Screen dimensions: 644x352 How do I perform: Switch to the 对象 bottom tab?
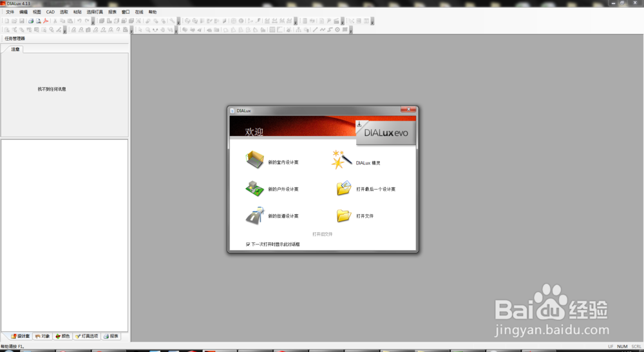[x=43, y=336]
